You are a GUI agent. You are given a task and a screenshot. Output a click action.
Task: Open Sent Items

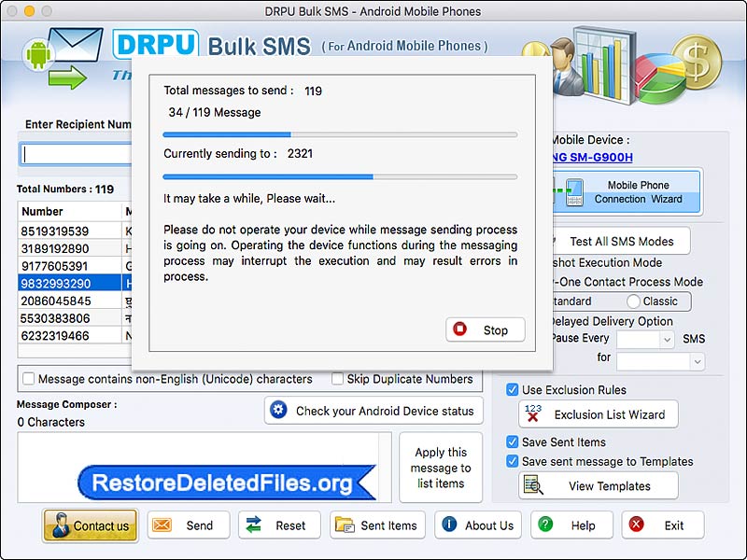[377, 525]
